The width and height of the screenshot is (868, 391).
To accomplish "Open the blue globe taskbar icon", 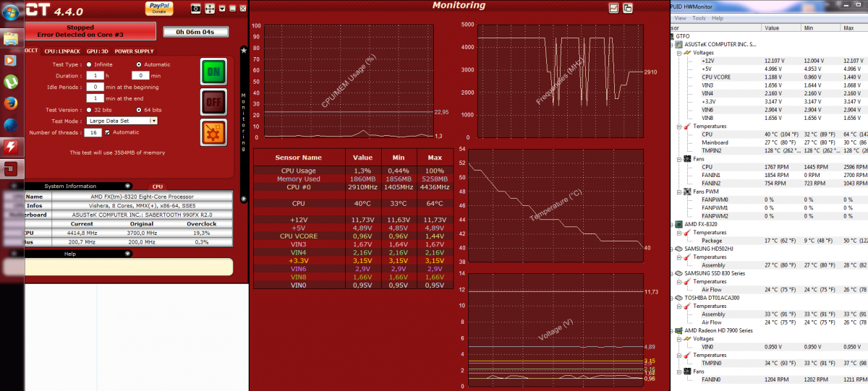I will click(x=10, y=125).
